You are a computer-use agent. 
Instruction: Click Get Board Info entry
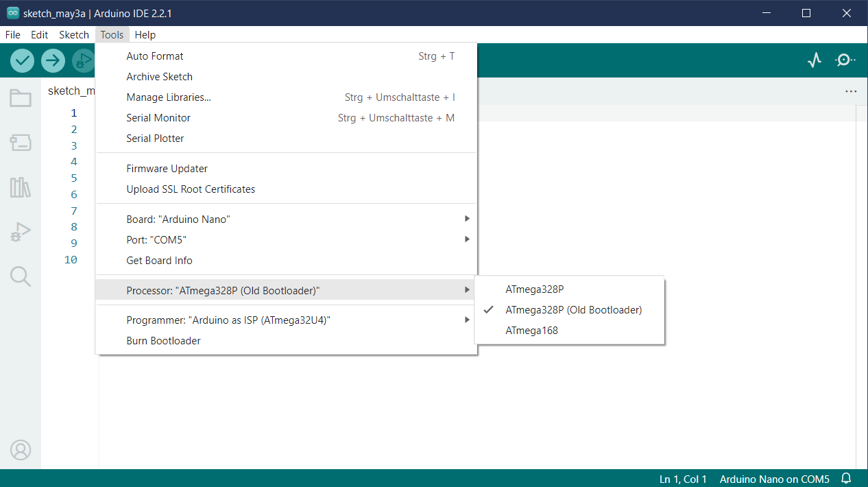point(286,261)
